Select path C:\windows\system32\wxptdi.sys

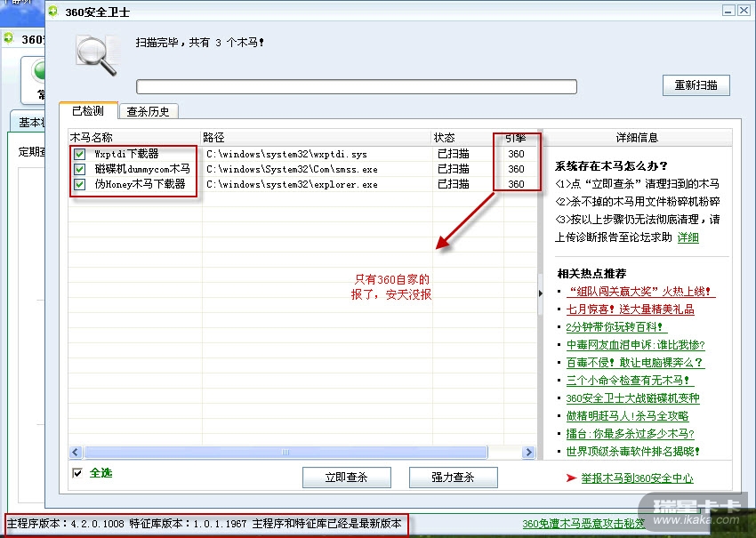(287, 154)
